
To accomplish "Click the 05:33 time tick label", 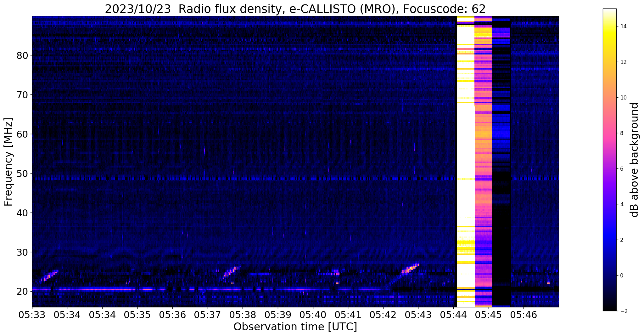I will [x=32, y=315].
